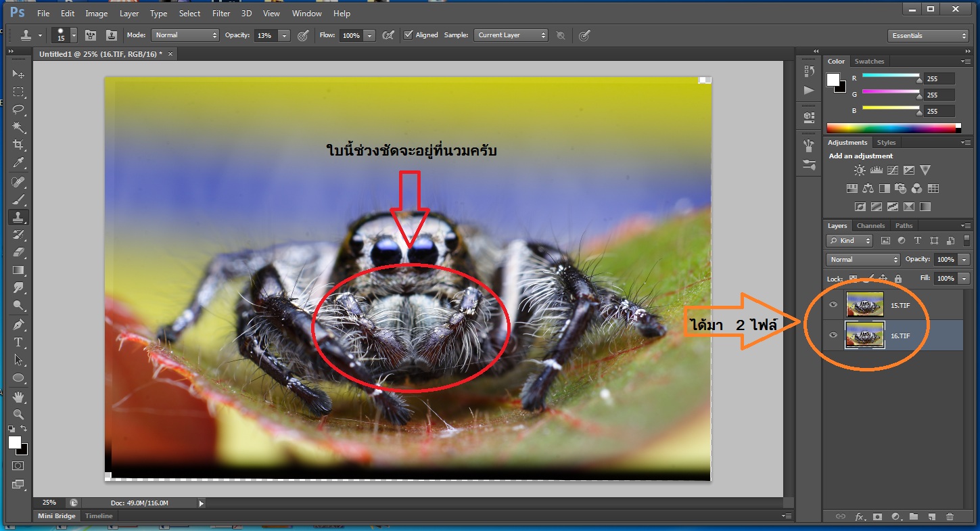The height and width of the screenshot is (531, 980).
Task: Select the Eraser tool
Action: [x=19, y=252]
